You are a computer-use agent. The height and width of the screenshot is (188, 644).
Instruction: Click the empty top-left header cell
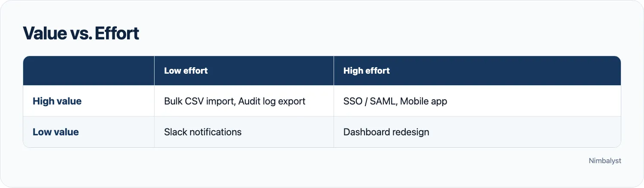click(x=88, y=71)
